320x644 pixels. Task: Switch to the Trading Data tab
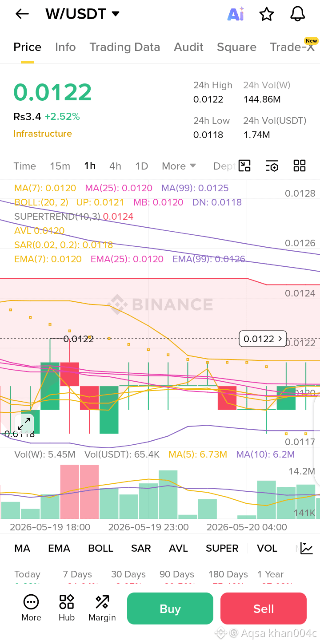pos(124,47)
